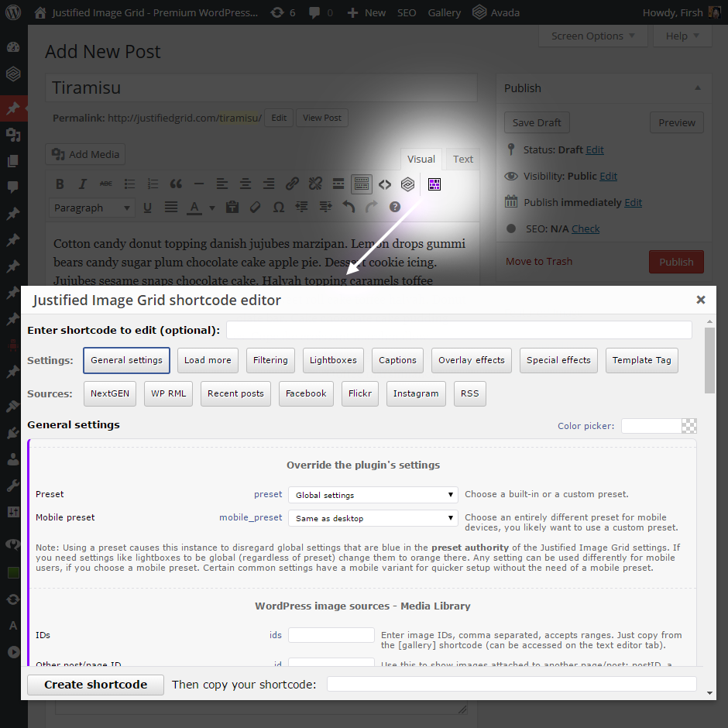Select the NextGEN source

(109, 393)
